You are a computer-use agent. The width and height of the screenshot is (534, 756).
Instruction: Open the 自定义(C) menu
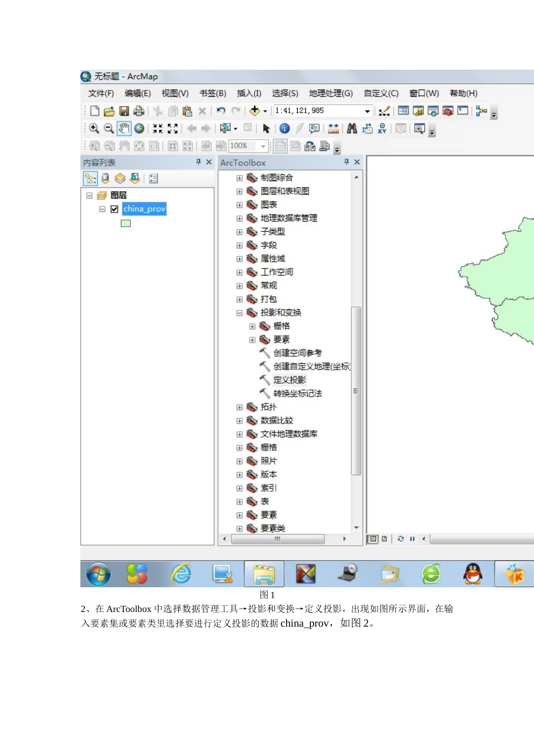381,93
